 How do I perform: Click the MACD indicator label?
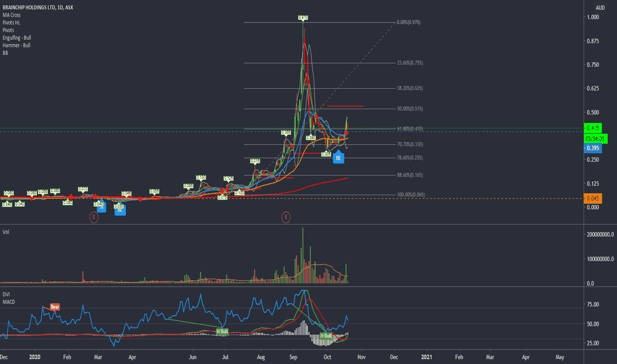click(9, 302)
